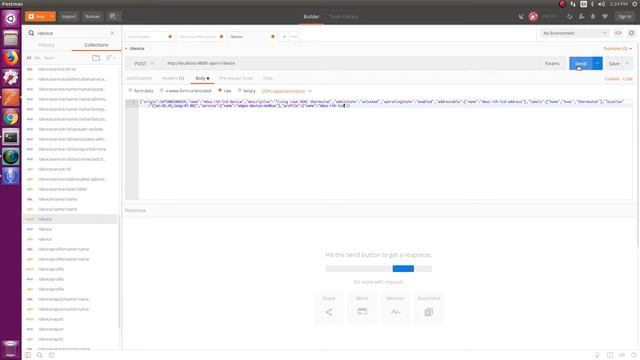Open keyboard shortcuts icon bottom right

coord(622,355)
